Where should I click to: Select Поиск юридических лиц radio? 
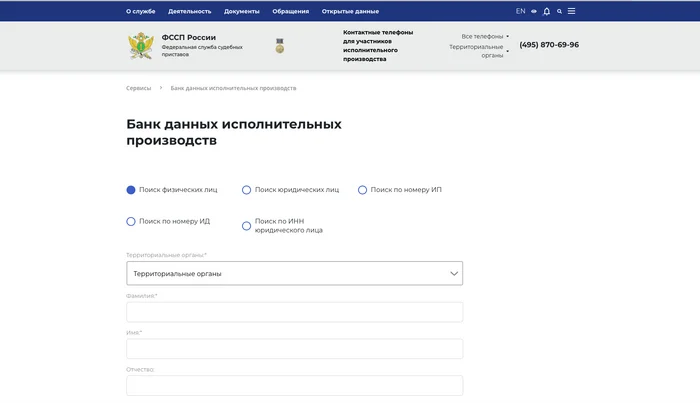[x=246, y=190]
